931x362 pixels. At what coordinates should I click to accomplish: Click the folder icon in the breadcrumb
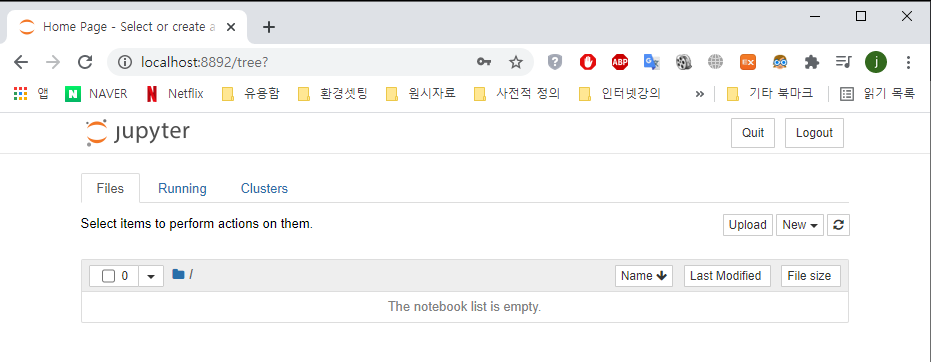pos(178,274)
